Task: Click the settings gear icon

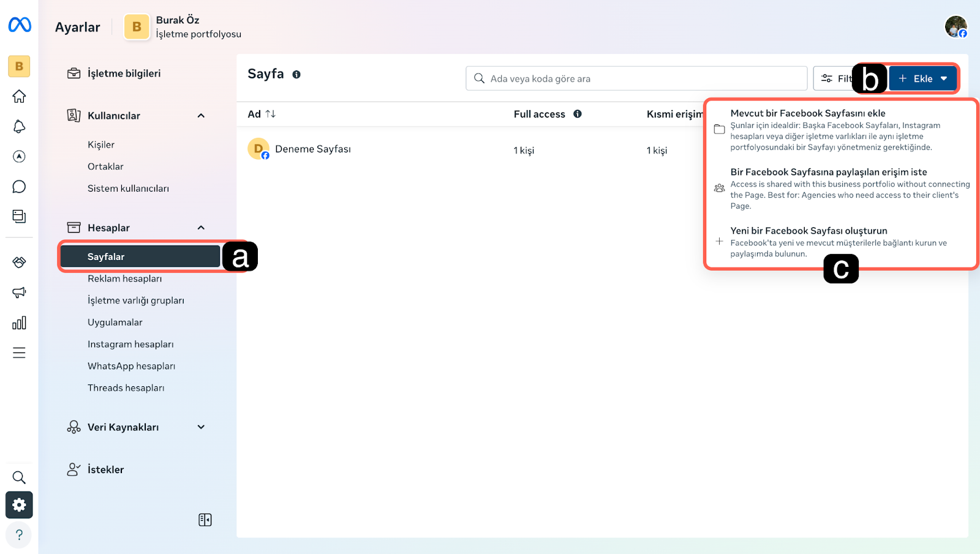Action: tap(19, 505)
